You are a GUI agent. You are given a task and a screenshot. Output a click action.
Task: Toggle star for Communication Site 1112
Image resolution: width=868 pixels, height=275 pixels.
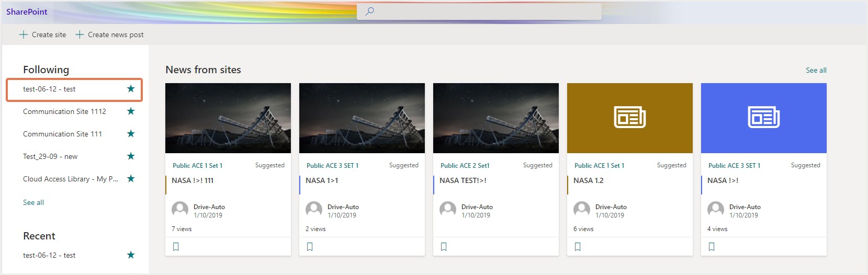click(x=131, y=111)
